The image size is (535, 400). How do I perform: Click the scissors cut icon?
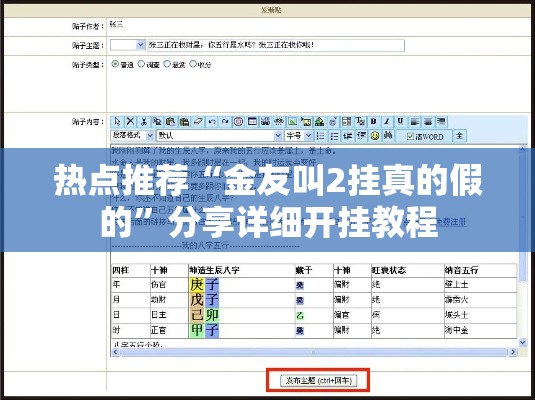tap(144, 122)
